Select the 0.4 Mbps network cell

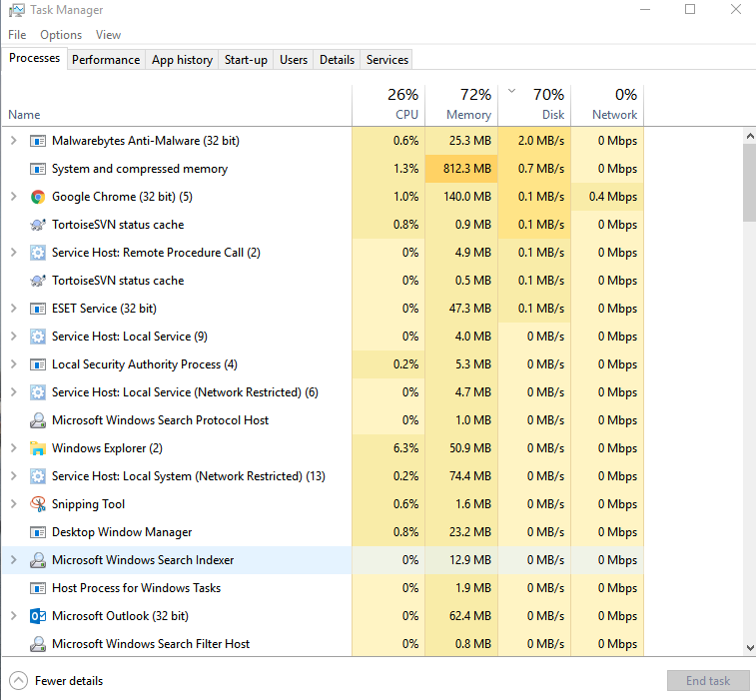607,197
